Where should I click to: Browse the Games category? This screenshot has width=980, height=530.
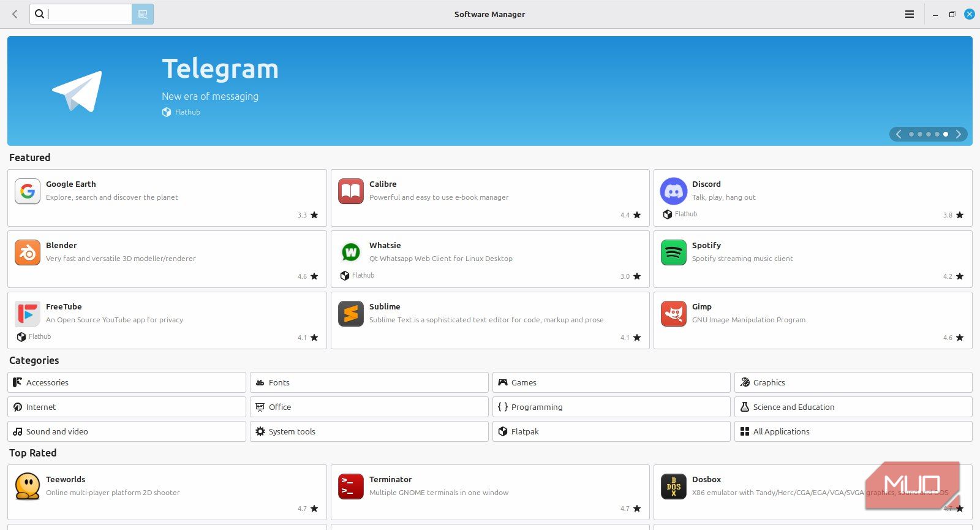click(611, 382)
